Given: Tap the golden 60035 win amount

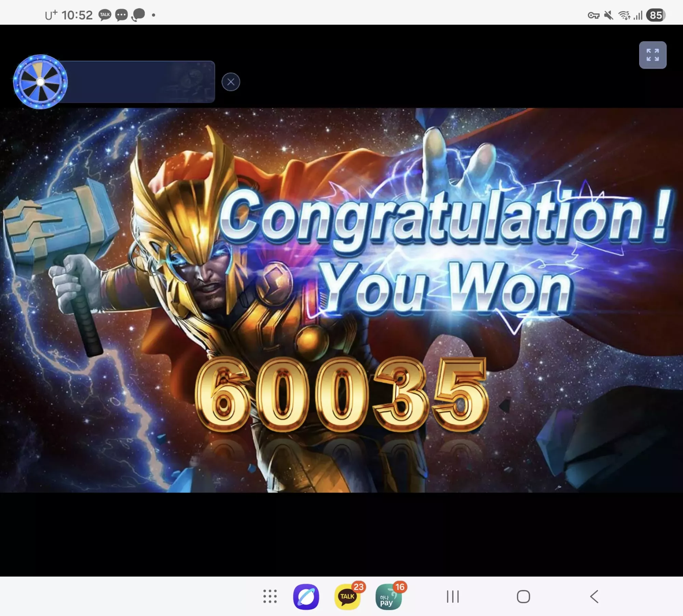Looking at the screenshot, I should pos(342,394).
